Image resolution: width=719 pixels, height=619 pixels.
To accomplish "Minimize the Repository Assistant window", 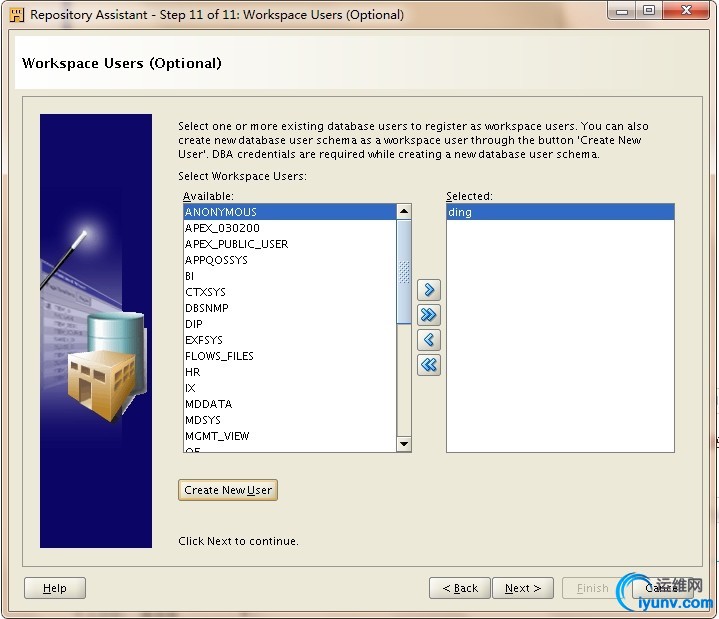I will click(x=622, y=11).
